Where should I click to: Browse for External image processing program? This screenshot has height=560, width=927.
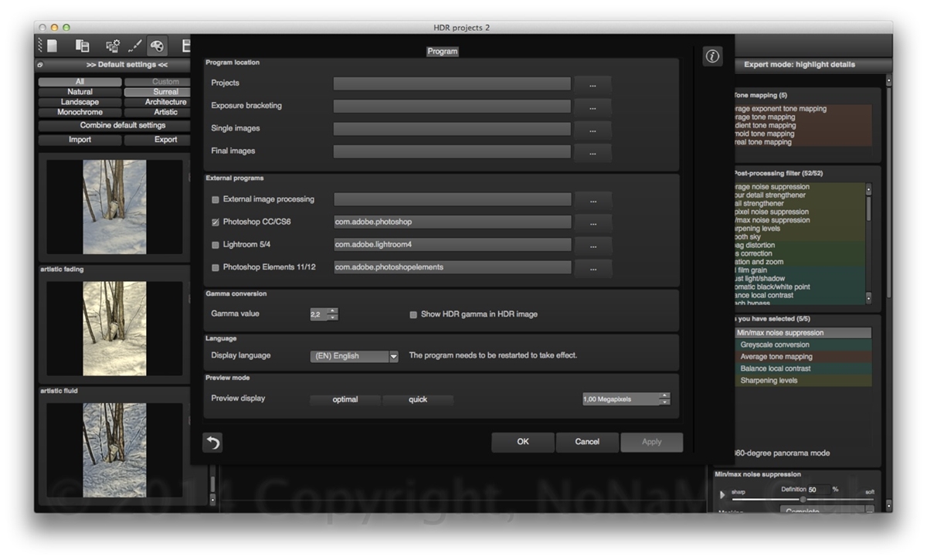click(593, 200)
